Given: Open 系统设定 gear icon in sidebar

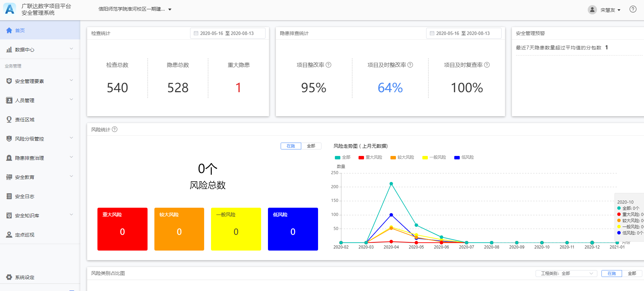Looking at the screenshot, I should click(9, 277).
